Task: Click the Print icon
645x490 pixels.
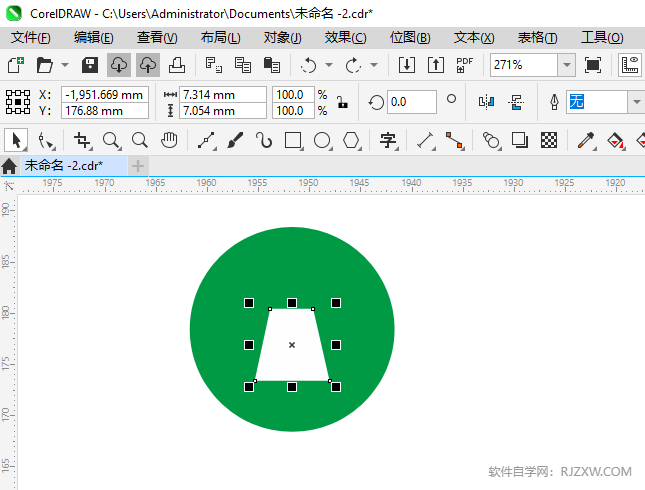Action: 177,65
